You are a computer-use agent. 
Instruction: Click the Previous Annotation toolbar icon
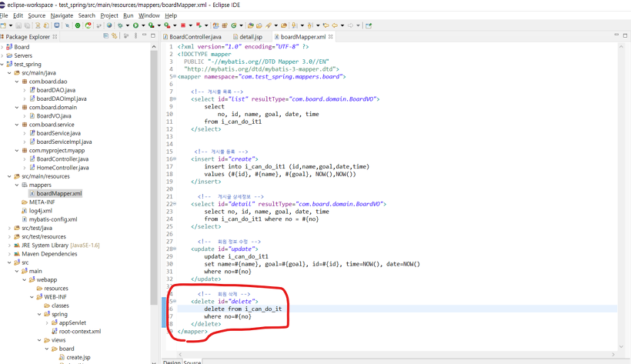coord(309,25)
